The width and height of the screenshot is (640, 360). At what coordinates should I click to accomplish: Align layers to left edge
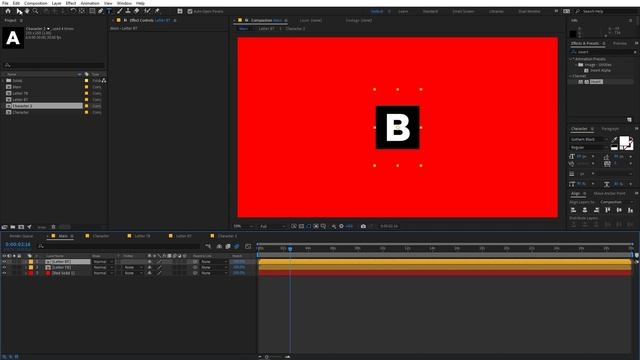573,210
